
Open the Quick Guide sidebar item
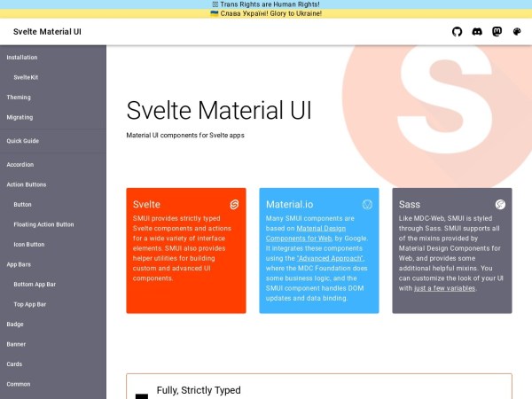click(x=23, y=141)
